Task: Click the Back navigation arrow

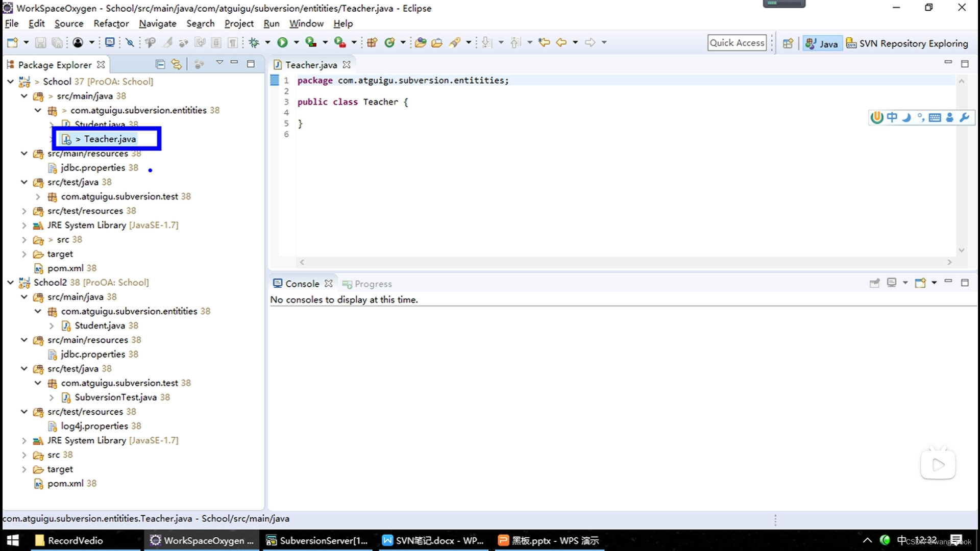Action: coord(561,42)
